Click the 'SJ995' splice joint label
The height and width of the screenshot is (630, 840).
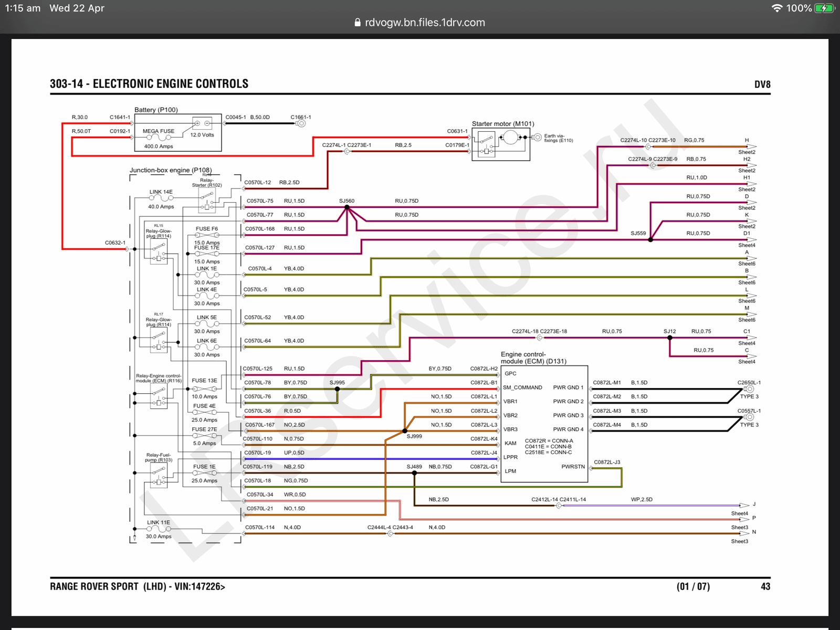pyautogui.click(x=337, y=383)
